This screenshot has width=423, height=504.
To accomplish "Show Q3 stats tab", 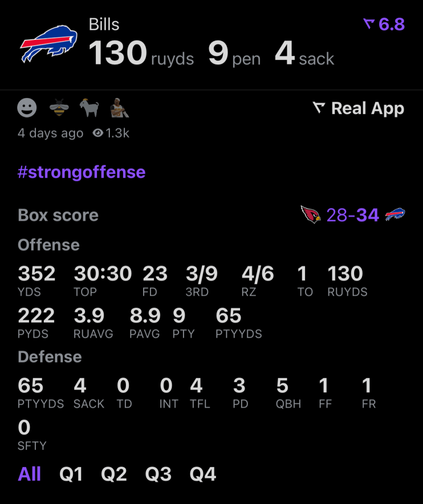I will point(158,474).
